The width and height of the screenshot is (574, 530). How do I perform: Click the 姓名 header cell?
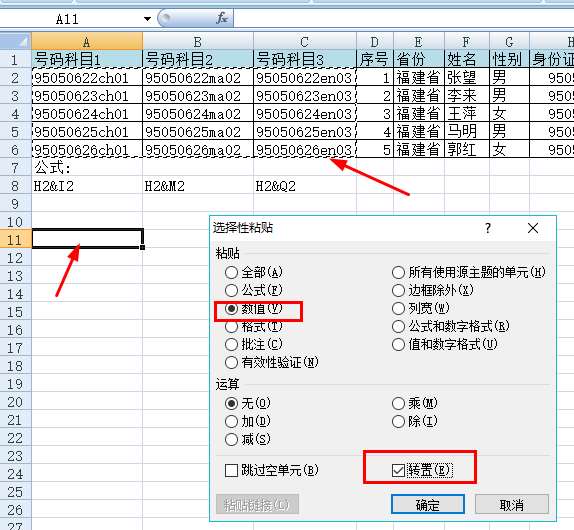click(466, 59)
